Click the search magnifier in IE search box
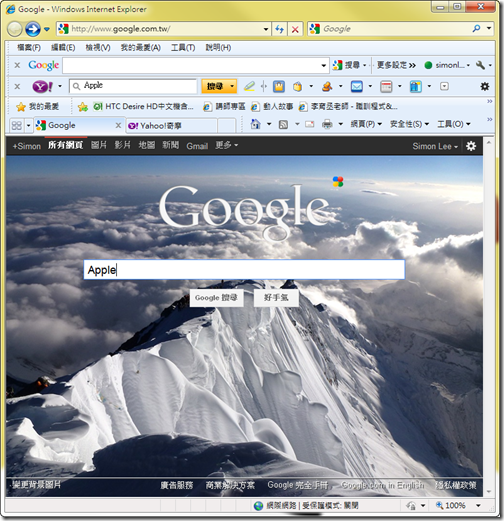Screen dimensions: 504x521 476,29
